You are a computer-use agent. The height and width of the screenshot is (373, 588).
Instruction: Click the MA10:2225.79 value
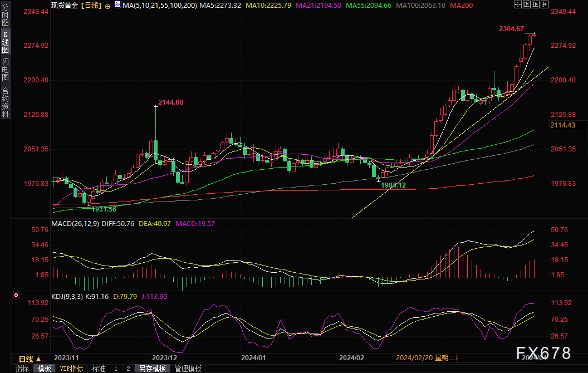268,5
